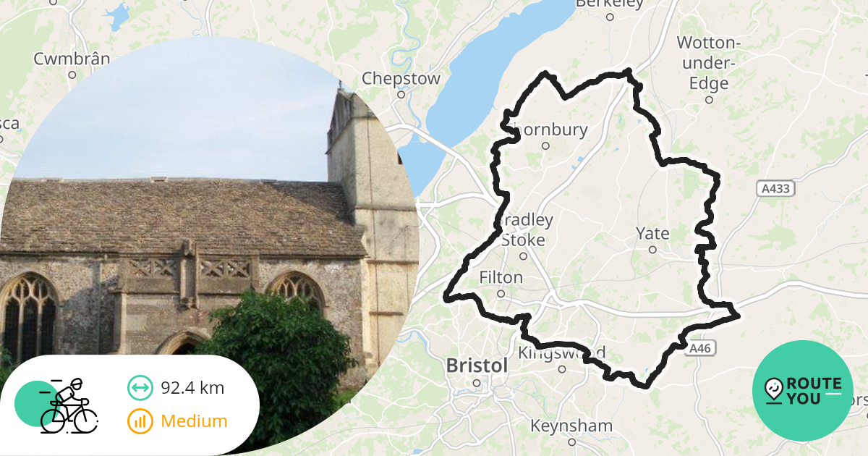The width and height of the screenshot is (868, 456).
Task: Click the 92.4 km distance label
Action: pyautogui.click(x=192, y=388)
